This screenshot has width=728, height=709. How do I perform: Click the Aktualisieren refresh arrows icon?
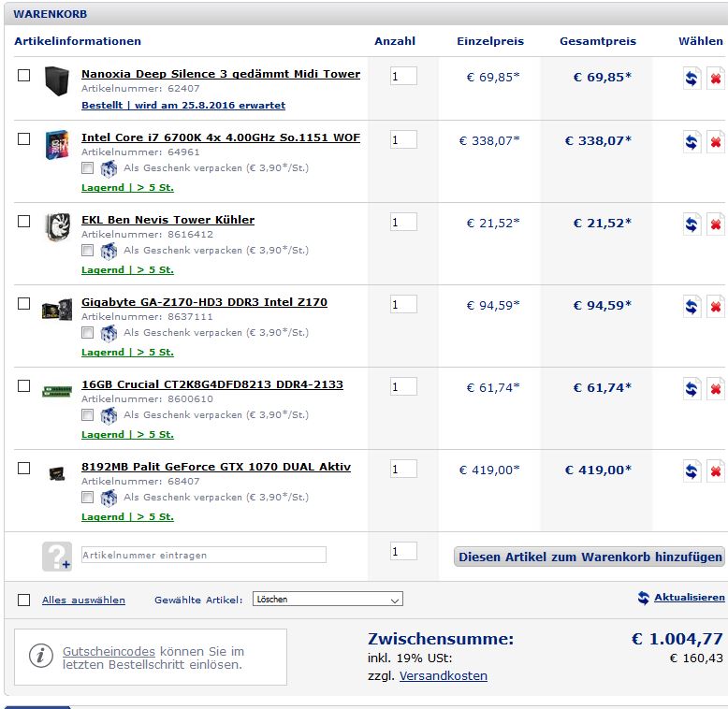644,598
